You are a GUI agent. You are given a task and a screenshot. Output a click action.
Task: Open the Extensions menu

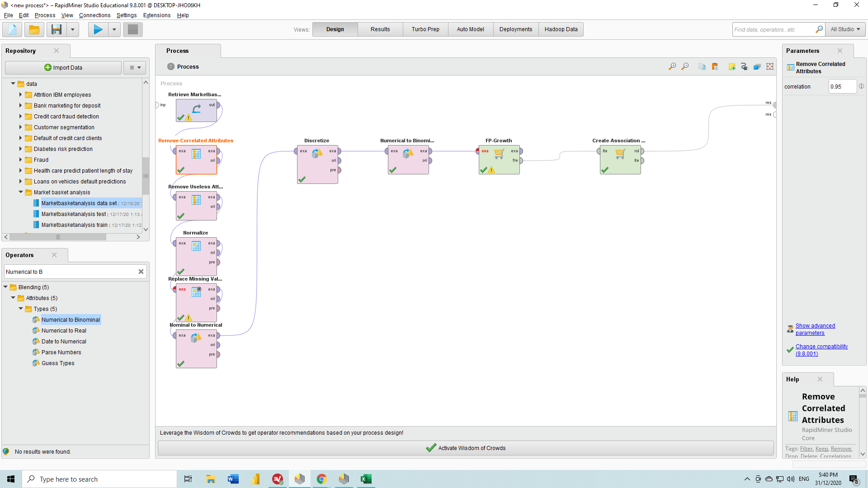[x=157, y=15]
